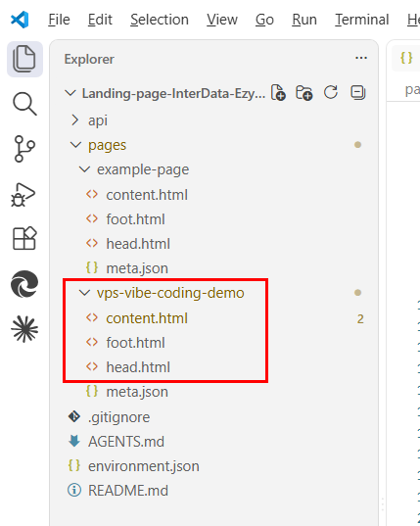Open the Explorer more actions ellipsis menu
Screen dimensions: 420x526
[361, 58]
